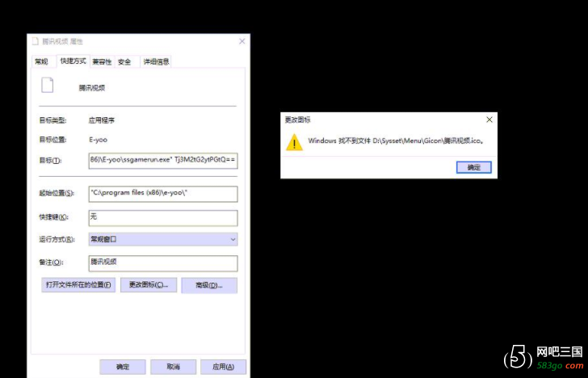Click the 腾讯视频 name text field
The width and height of the screenshot is (588, 378).
tap(92, 88)
